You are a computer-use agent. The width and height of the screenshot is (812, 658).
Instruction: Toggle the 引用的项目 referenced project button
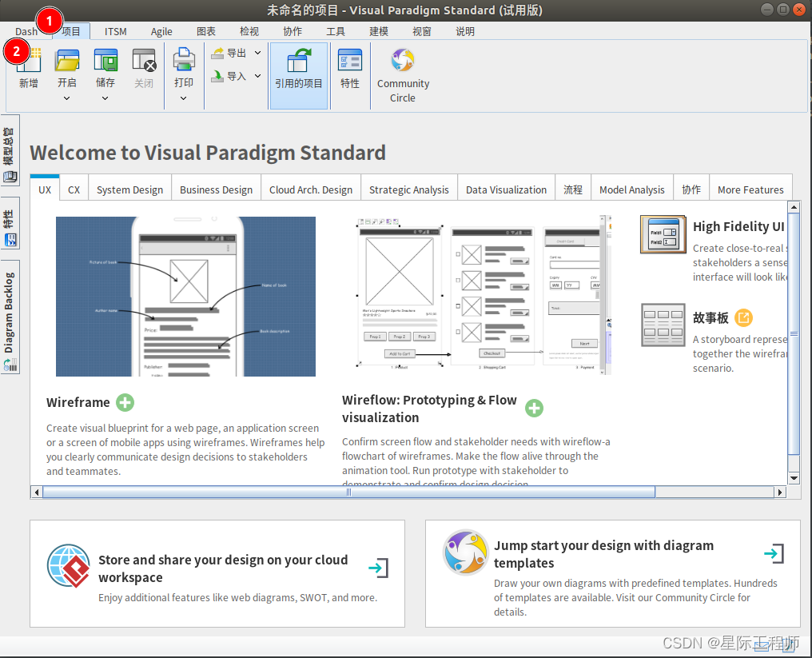[299, 76]
